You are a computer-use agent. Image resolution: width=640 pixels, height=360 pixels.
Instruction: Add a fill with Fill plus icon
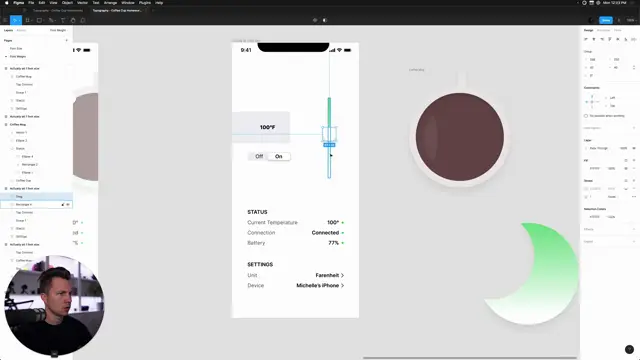point(634,160)
